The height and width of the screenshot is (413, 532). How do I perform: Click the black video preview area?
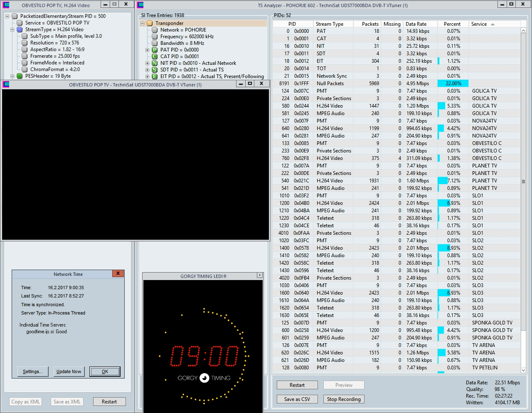(x=135, y=164)
